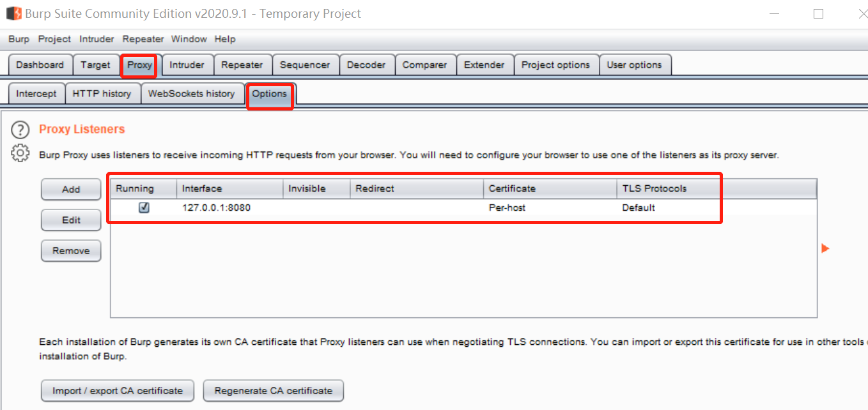Open the Project options tab
The image size is (868, 410).
[556, 65]
